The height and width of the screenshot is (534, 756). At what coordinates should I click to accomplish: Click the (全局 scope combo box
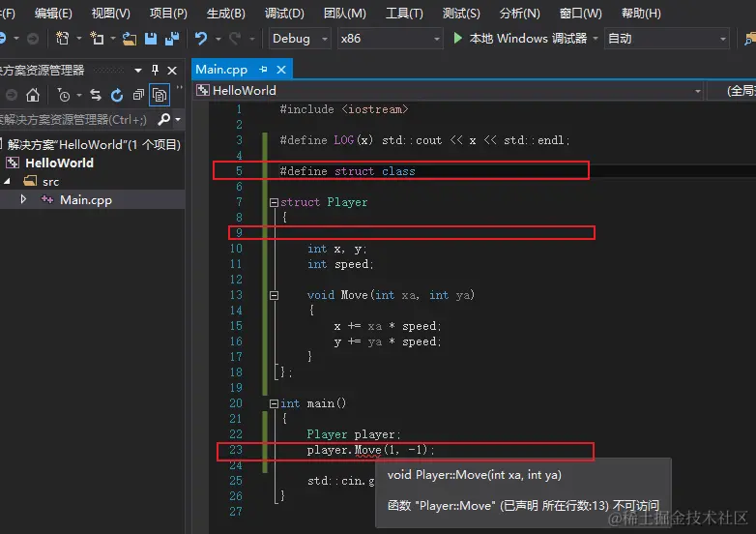(x=732, y=91)
